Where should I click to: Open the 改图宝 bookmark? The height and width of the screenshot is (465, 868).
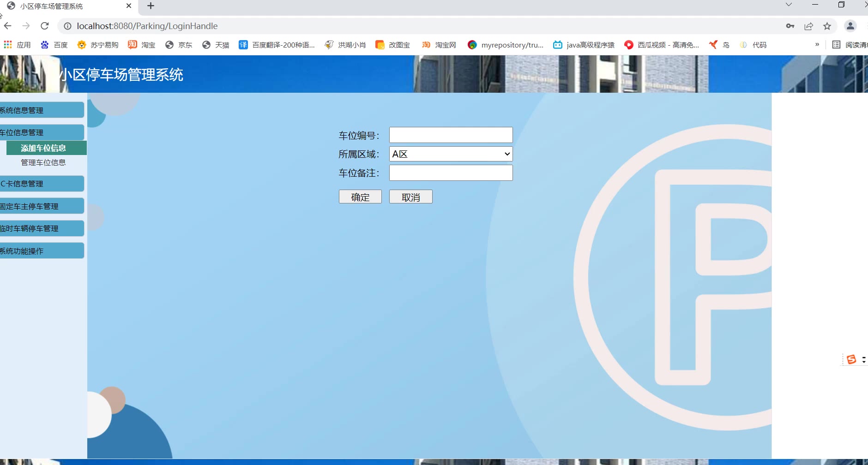click(x=392, y=45)
